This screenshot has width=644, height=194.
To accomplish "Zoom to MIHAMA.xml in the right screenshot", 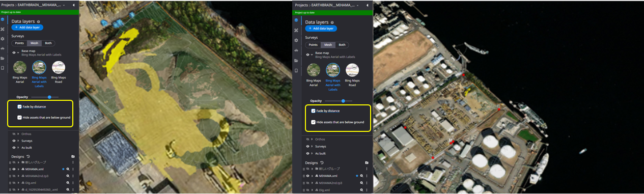I will click(361, 176).
